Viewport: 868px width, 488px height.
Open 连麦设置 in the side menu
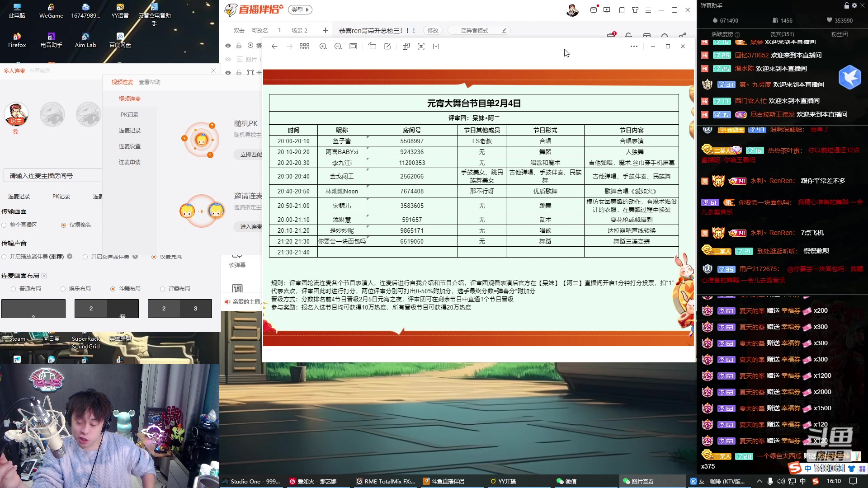(130, 146)
